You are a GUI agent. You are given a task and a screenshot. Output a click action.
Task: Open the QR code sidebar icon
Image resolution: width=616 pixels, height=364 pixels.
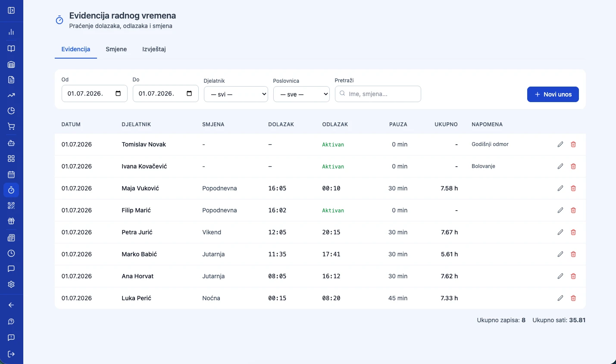11,206
